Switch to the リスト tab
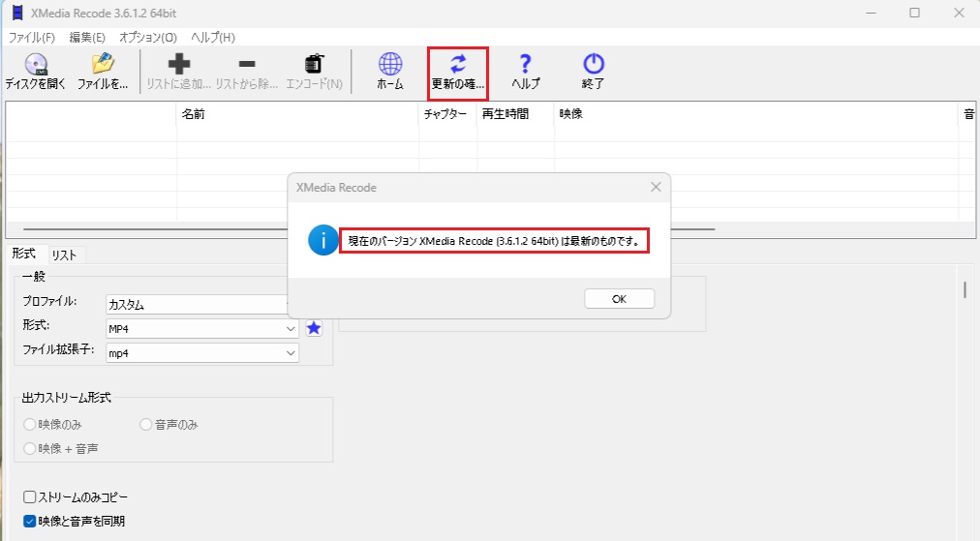980x541 pixels. click(x=64, y=255)
